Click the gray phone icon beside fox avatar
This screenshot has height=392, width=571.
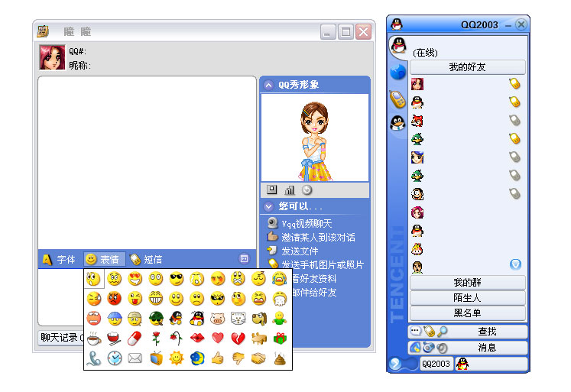pos(514,120)
